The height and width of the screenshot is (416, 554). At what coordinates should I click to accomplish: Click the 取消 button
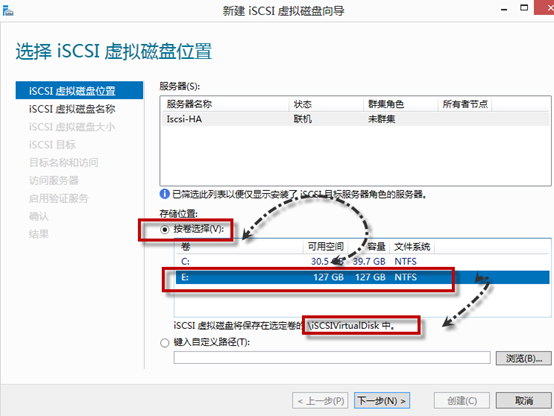[x=523, y=400]
